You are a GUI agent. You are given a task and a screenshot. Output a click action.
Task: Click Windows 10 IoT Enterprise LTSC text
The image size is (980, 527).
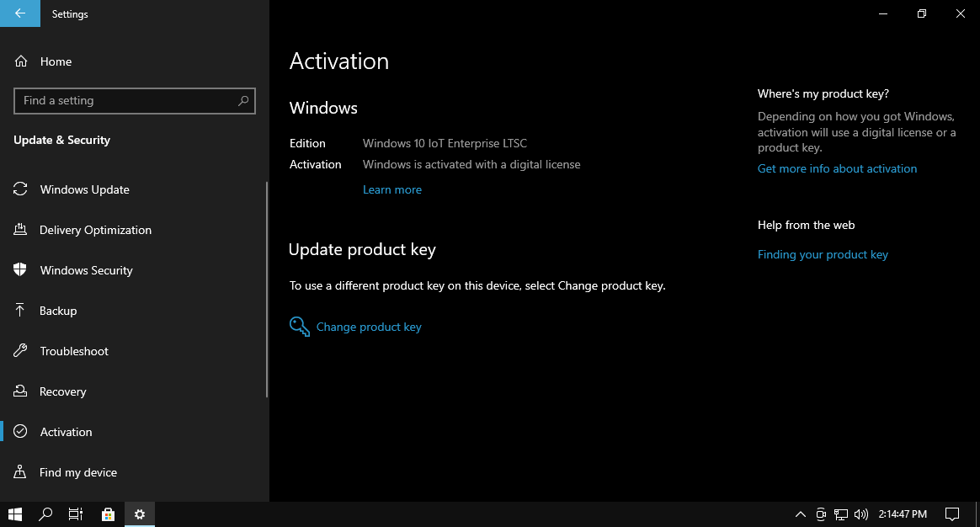pos(445,143)
